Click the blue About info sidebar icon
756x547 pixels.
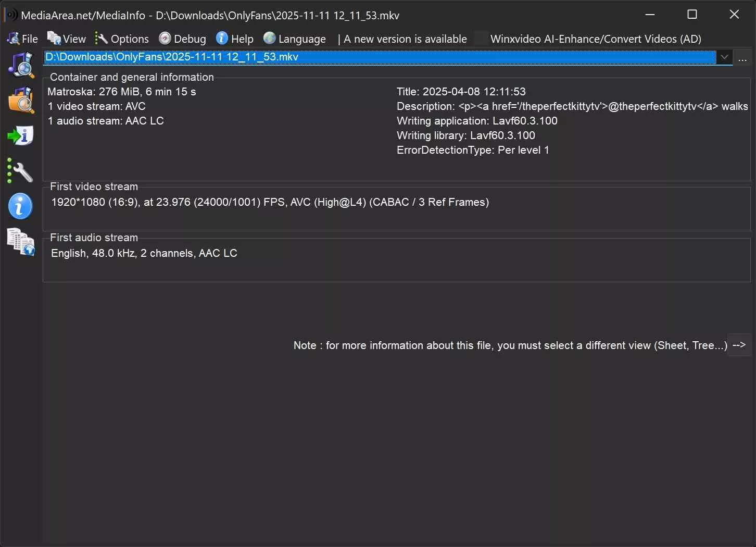tap(21, 206)
